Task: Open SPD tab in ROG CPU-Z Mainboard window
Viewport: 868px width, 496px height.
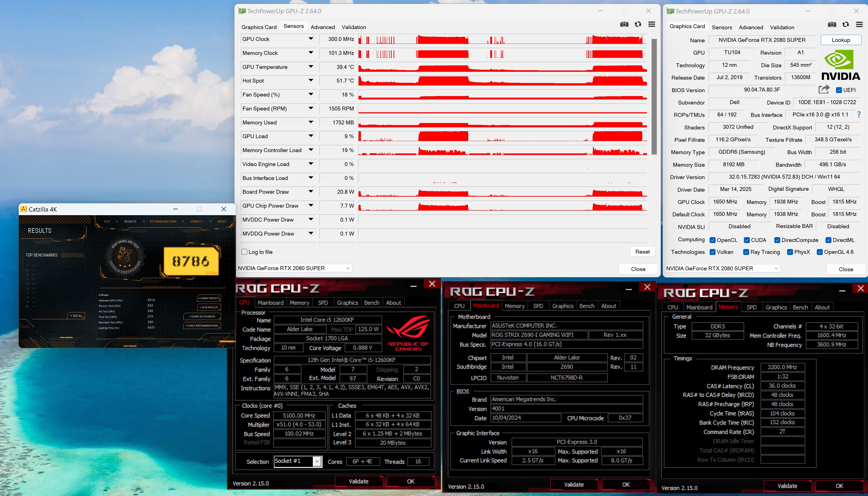Action: [x=538, y=306]
